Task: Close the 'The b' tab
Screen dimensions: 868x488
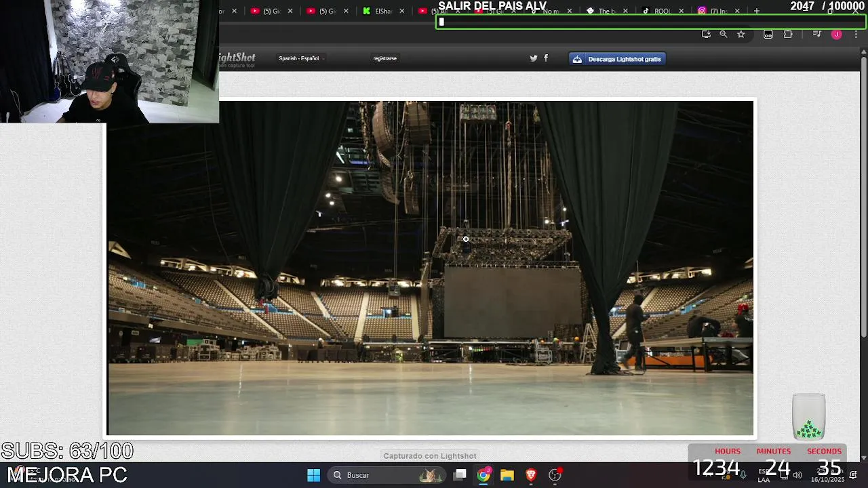Action: pos(625,11)
